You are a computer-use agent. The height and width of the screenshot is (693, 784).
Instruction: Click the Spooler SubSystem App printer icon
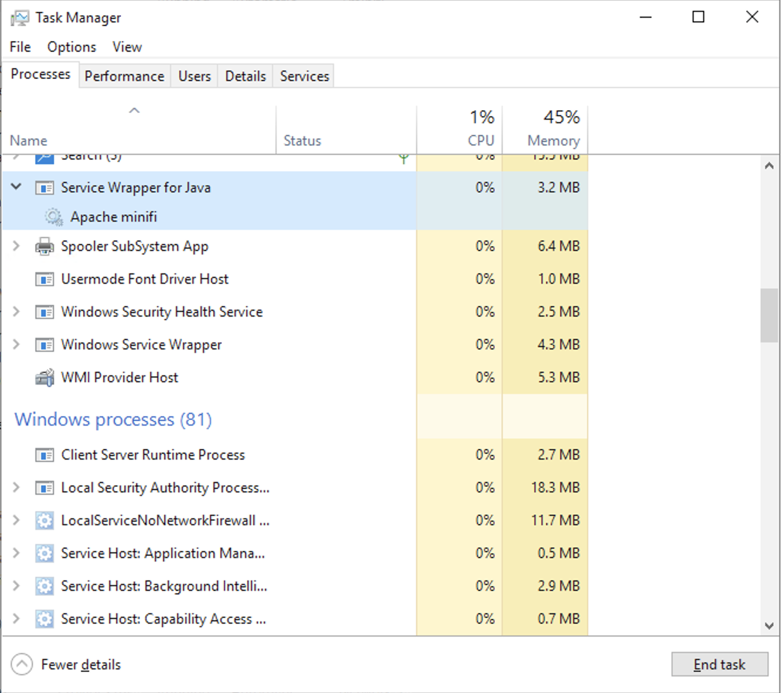click(x=45, y=246)
